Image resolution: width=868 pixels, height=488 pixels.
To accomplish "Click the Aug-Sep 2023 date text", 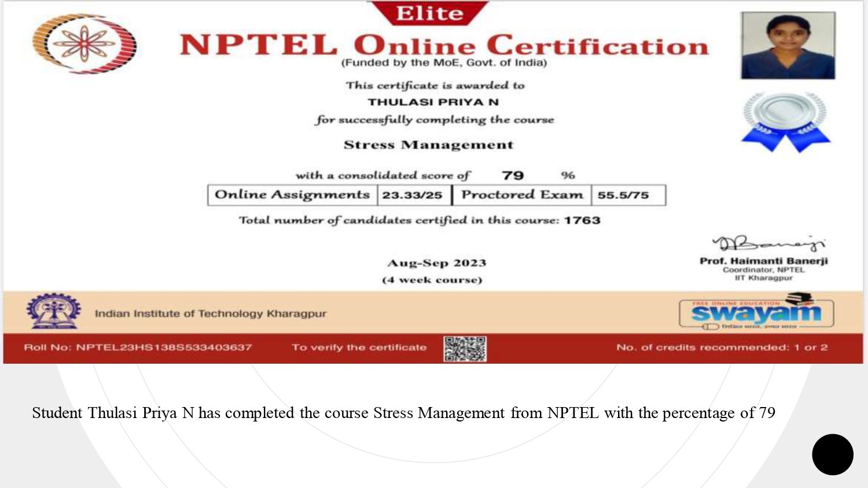I will pyautogui.click(x=436, y=263).
